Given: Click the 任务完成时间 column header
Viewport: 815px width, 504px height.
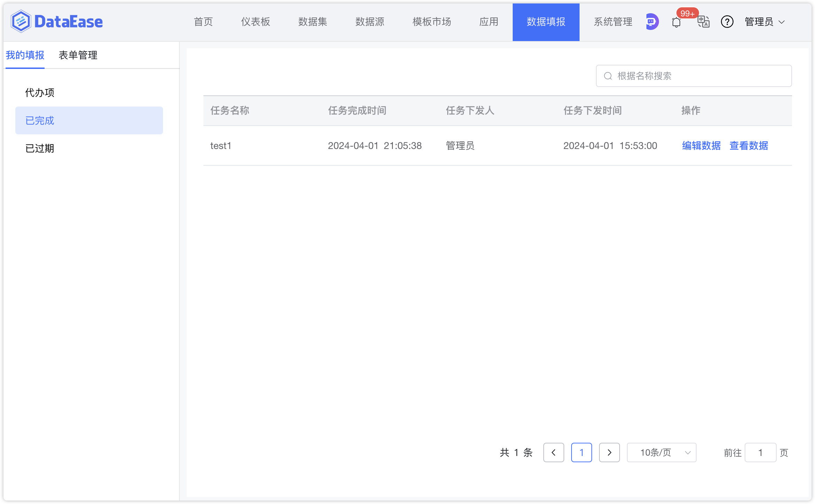Looking at the screenshot, I should point(357,111).
